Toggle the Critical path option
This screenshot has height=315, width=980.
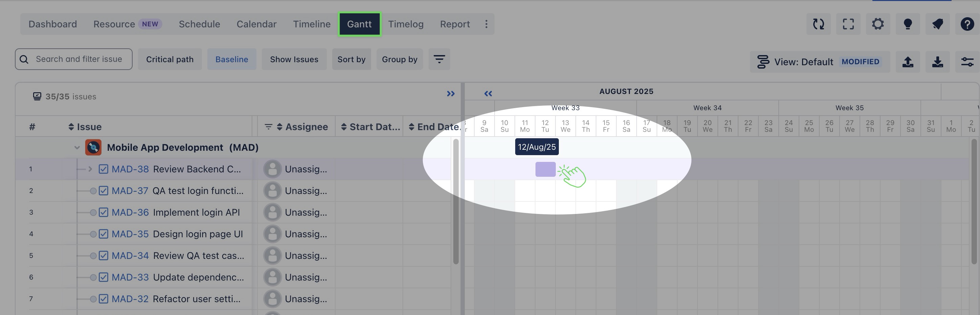[x=170, y=59]
